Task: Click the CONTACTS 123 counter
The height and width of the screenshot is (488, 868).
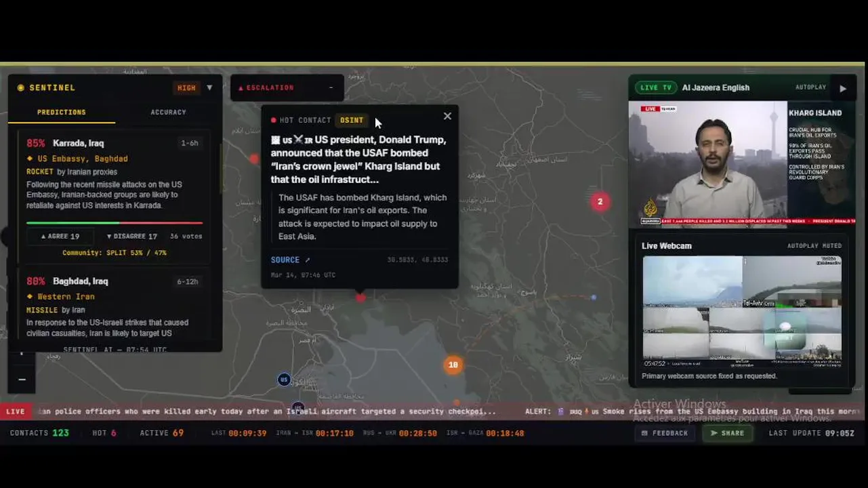Action: tap(39, 433)
